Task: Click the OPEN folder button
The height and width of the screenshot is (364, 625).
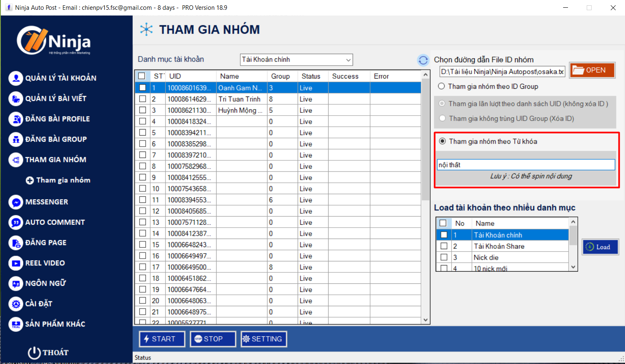Action: click(x=592, y=70)
